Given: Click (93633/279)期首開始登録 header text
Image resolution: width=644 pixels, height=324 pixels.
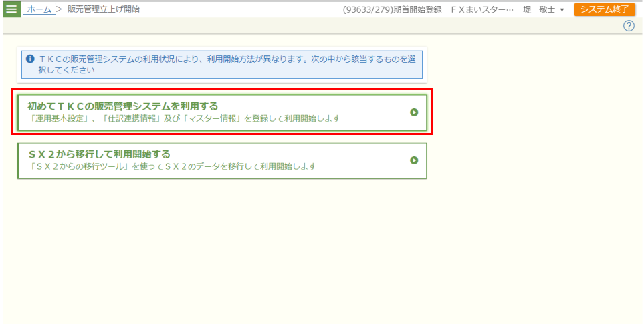Looking at the screenshot, I should pos(393,10).
